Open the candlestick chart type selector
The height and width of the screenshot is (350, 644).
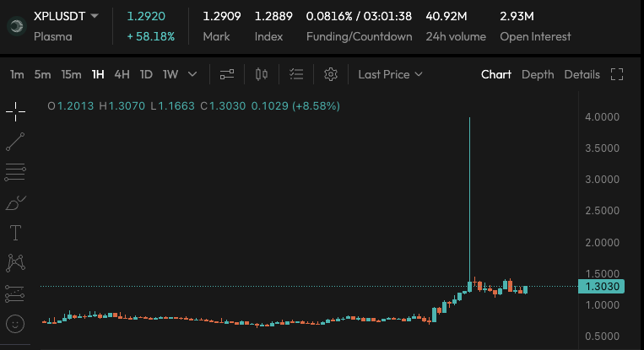pyautogui.click(x=262, y=74)
